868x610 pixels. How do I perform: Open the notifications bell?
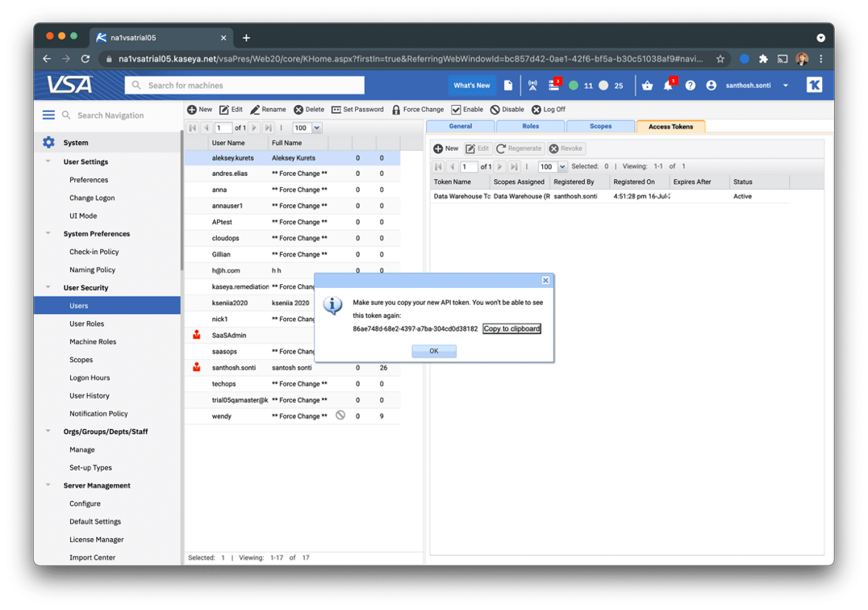coord(669,85)
